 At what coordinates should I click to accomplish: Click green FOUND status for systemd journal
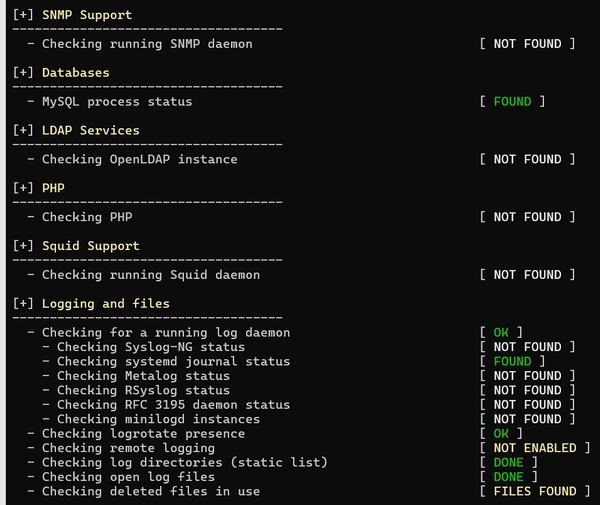point(512,361)
